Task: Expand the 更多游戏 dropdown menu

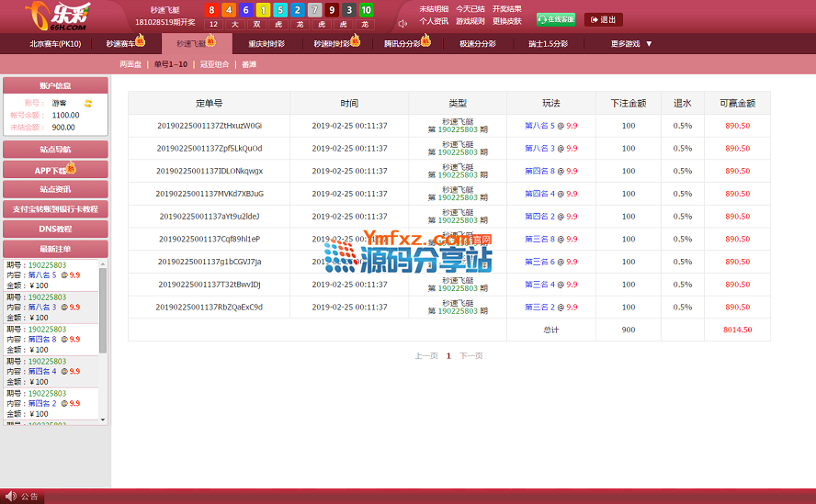Action: [632, 43]
